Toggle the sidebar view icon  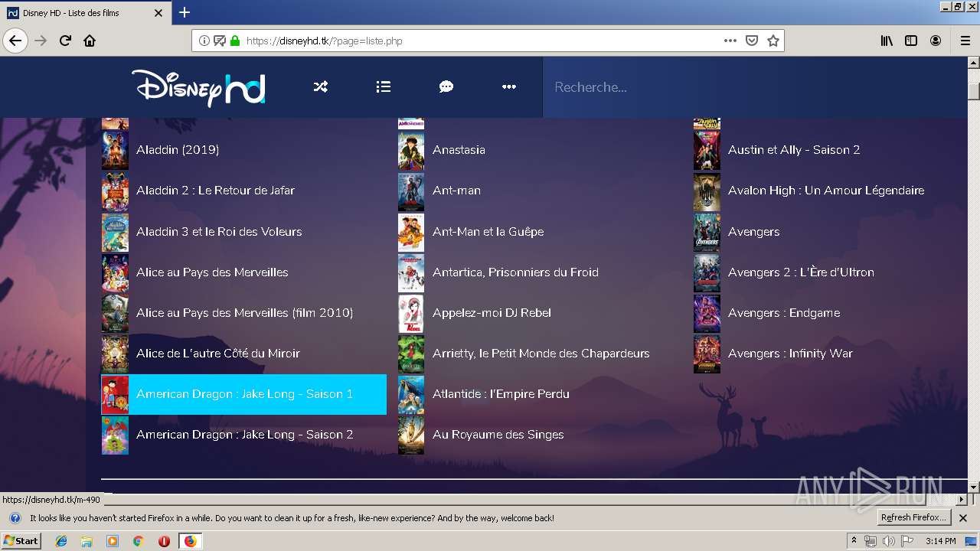click(911, 41)
